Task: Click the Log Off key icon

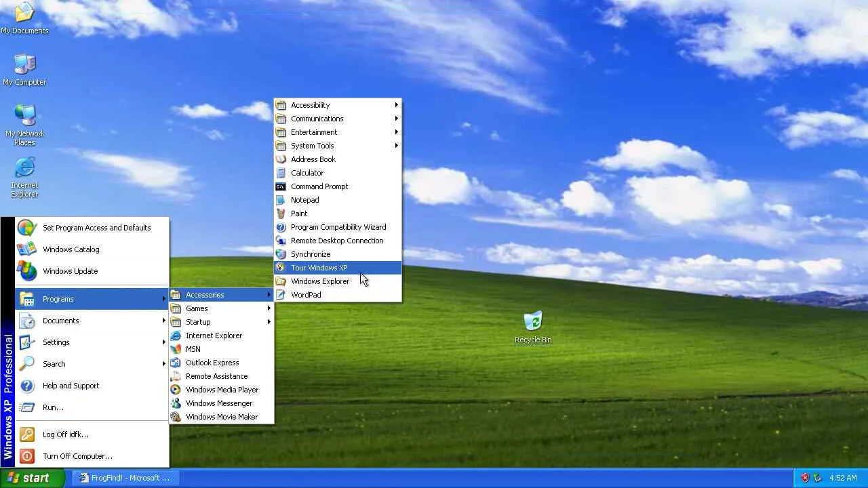Action: (x=27, y=434)
